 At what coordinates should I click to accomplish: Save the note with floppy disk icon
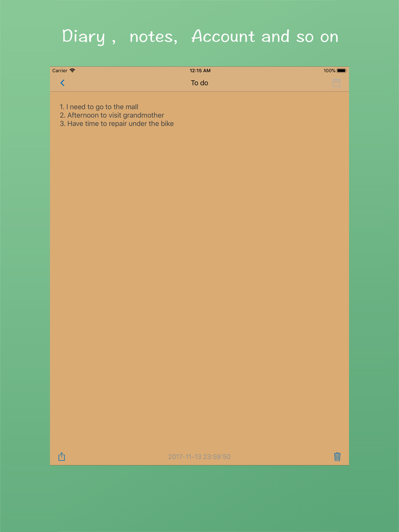point(336,83)
